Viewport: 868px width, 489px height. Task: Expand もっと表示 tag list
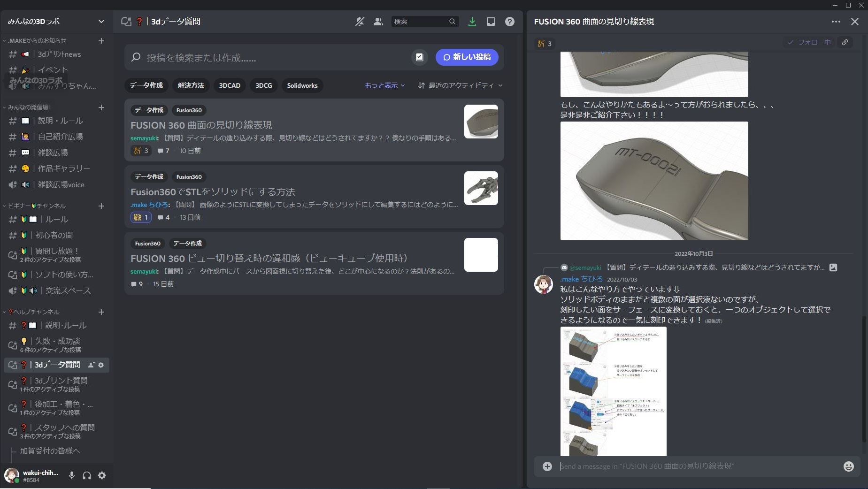point(384,85)
